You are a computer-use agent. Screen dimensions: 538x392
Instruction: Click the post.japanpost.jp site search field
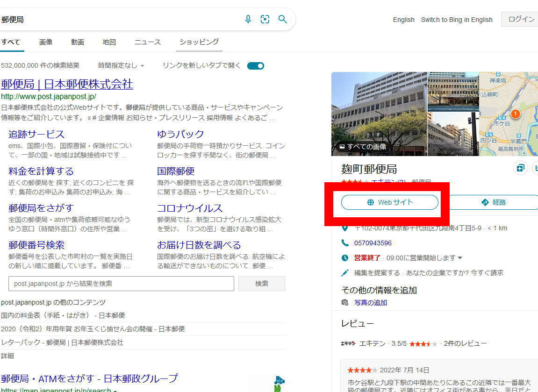[x=121, y=284]
